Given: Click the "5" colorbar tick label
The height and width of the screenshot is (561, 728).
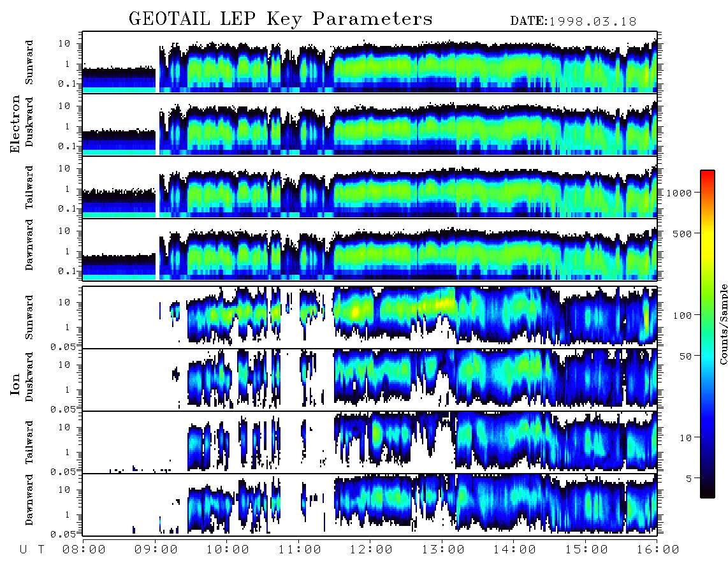Looking at the screenshot, I should click(689, 478).
